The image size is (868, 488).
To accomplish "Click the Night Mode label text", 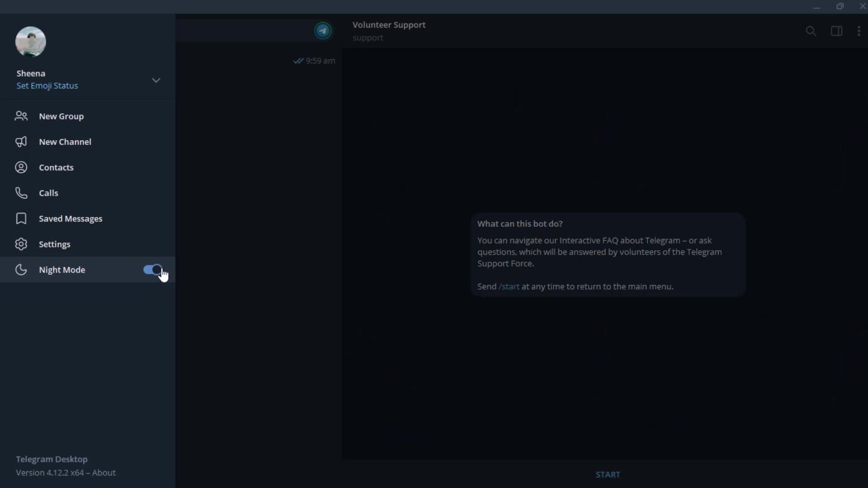I will 62,270.
